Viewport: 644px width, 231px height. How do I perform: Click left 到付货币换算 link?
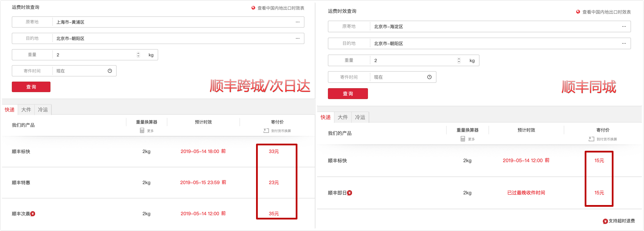(281, 131)
